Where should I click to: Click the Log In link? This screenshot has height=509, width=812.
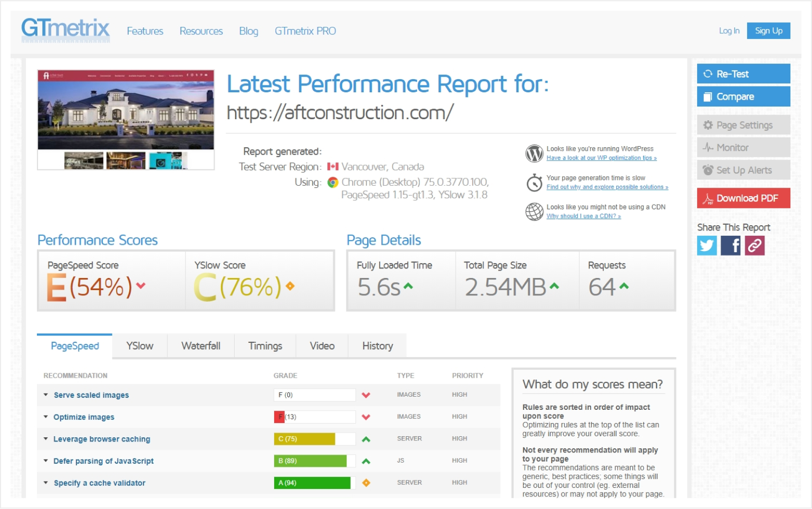[729, 31]
